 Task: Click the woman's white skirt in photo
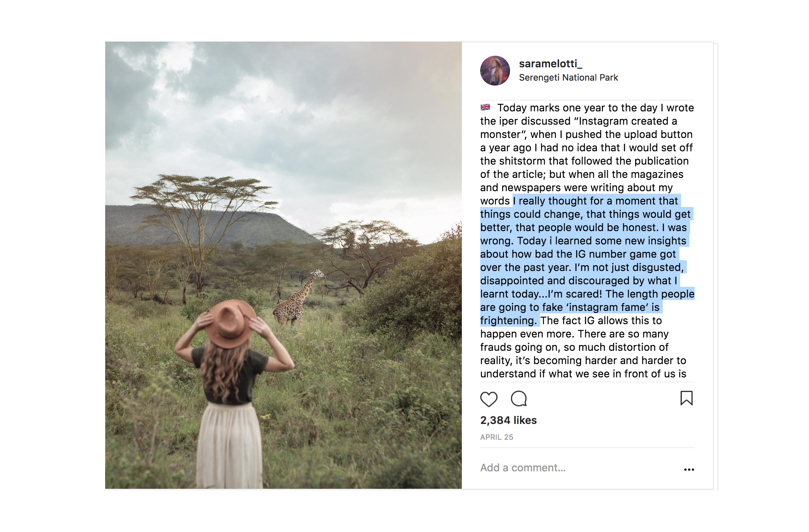231,445
